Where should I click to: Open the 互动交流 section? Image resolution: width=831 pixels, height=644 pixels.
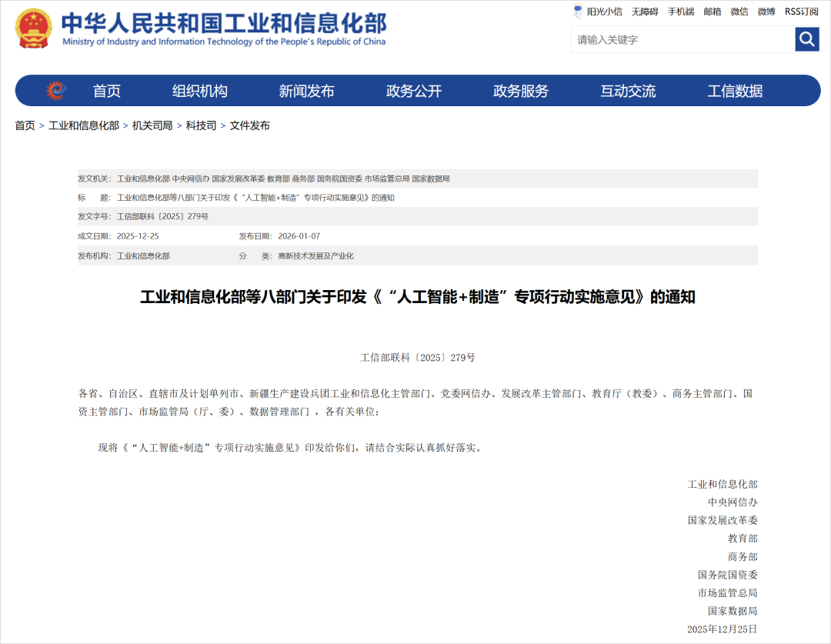(629, 90)
